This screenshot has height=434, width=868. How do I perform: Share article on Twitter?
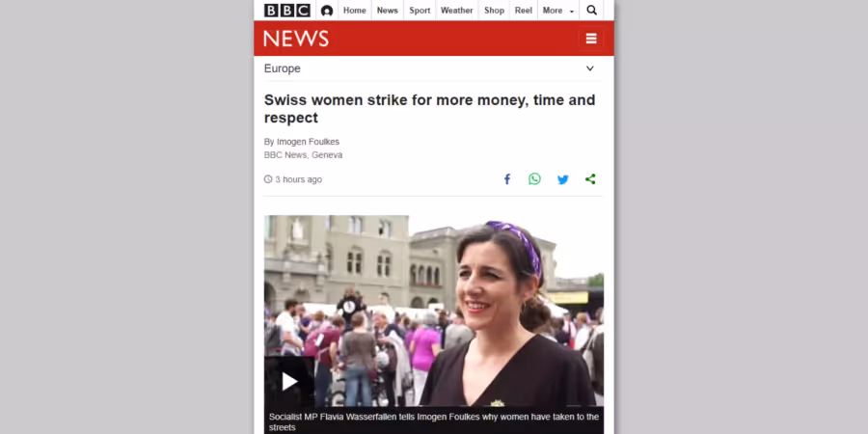[562, 179]
